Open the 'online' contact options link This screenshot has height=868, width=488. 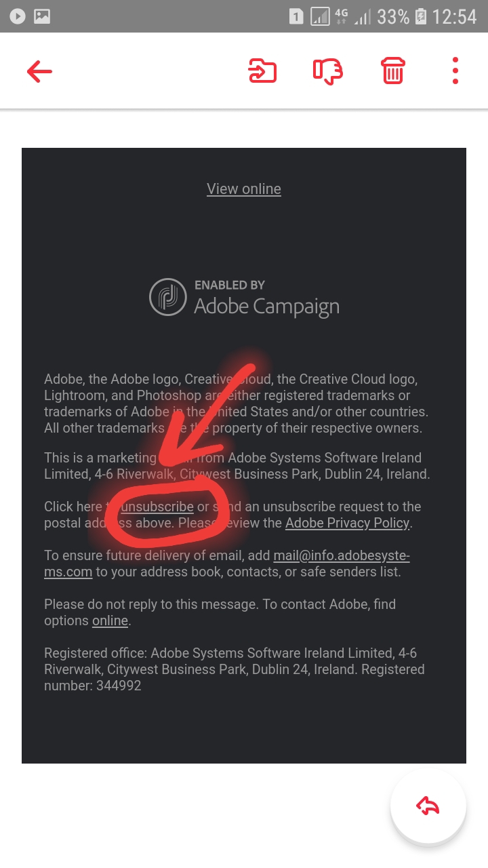[110, 620]
